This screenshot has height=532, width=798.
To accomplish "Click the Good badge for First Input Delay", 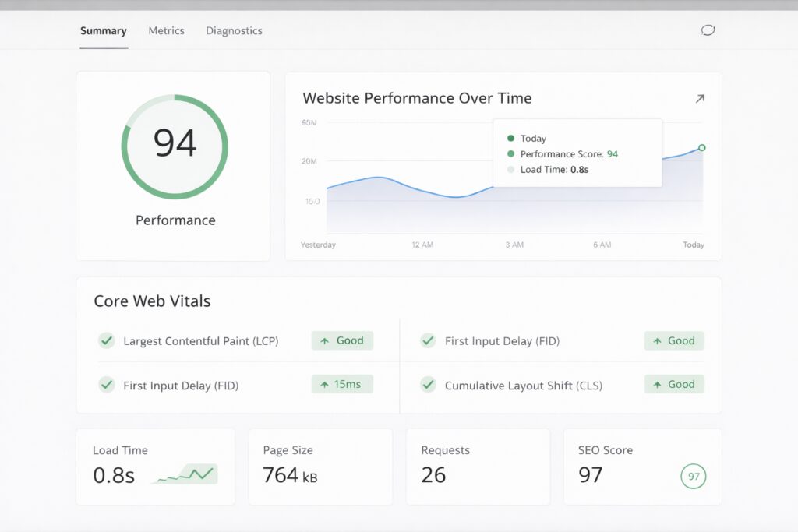I will point(674,340).
